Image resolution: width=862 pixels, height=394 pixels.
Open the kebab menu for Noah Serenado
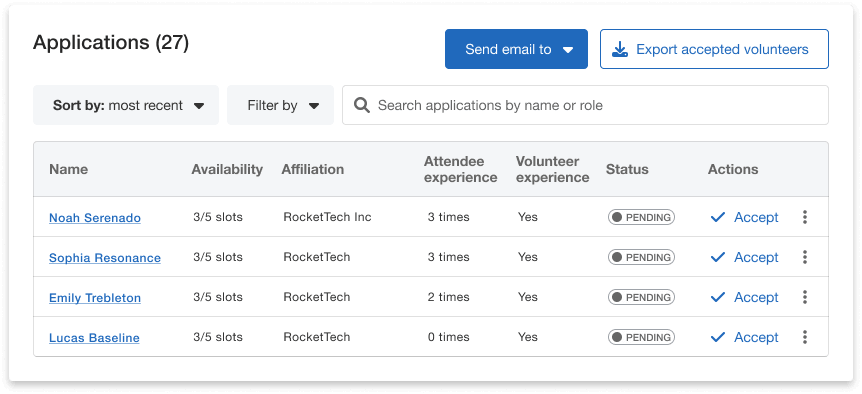click(x=804, y=217)
